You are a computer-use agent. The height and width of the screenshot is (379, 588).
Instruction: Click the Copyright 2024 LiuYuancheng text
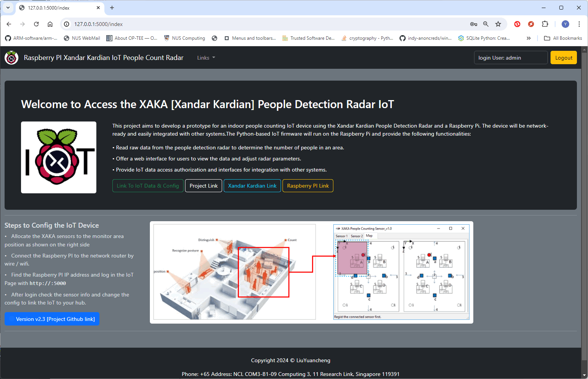291,360
